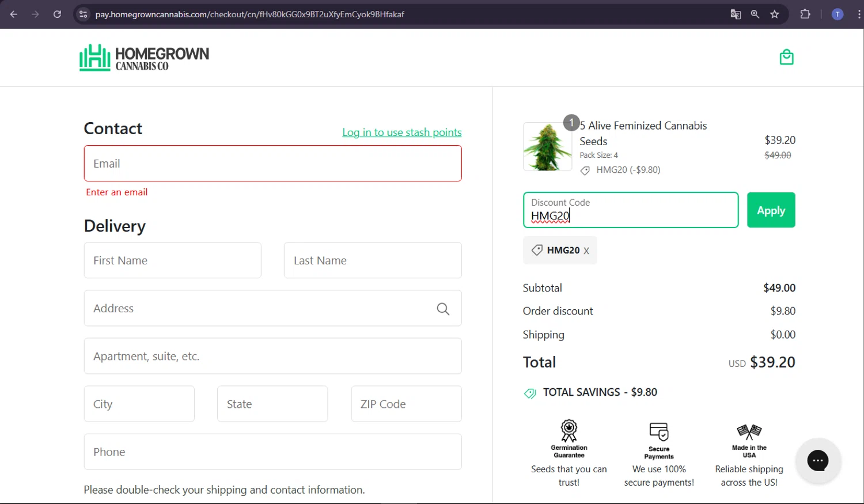Viewport: 864px width, 504px height.
Task: Click the Total Savings tag icon
Action: (530, 393)
